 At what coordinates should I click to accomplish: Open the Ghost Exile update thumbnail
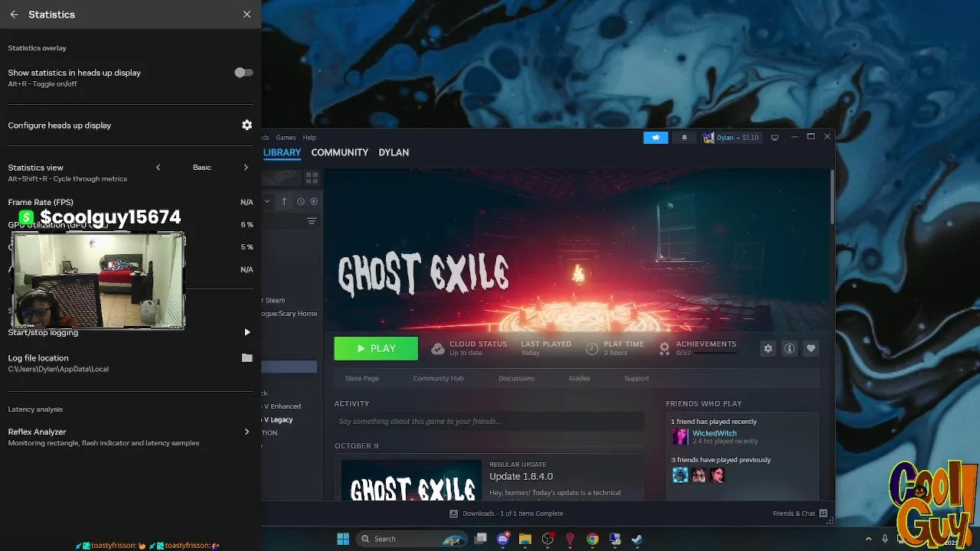411,481
